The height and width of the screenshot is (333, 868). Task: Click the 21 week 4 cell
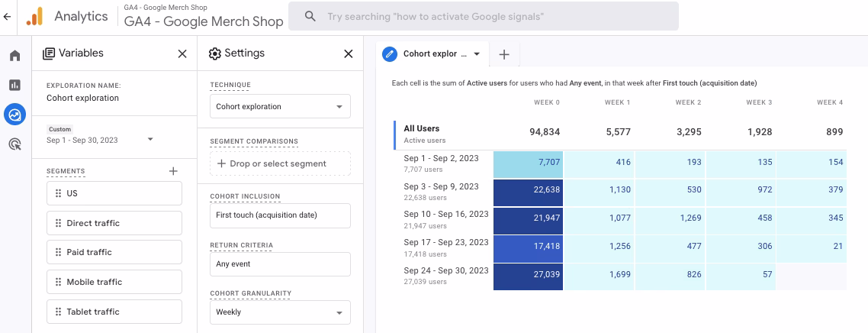point(812,249)
